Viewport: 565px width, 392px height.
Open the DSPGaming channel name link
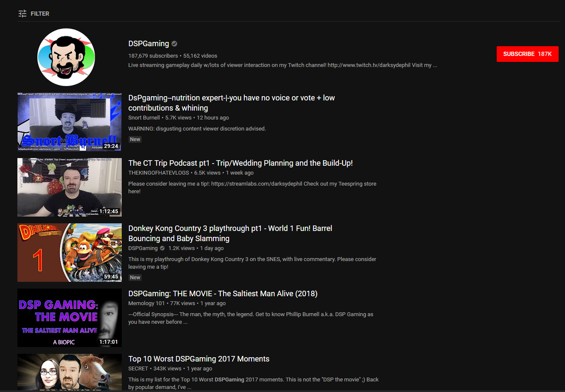[x=148, y=44]
